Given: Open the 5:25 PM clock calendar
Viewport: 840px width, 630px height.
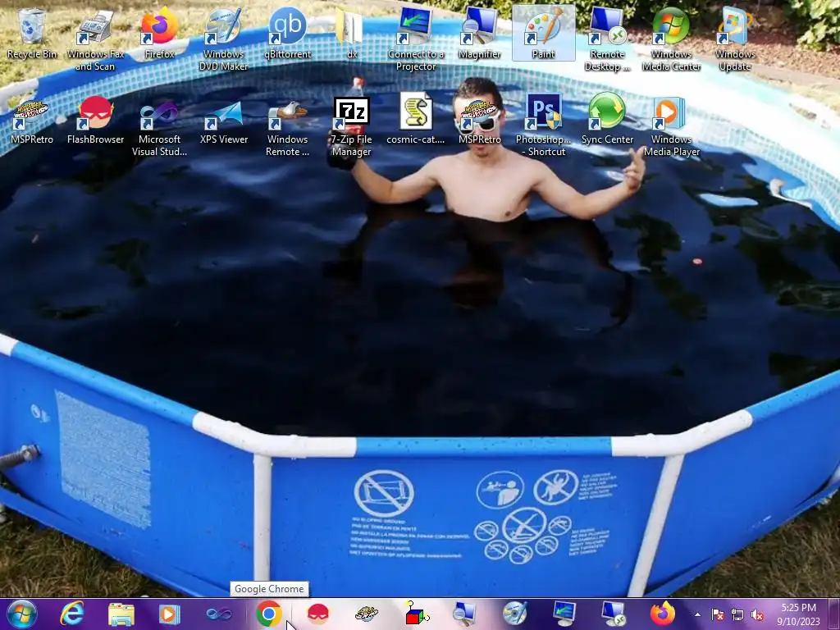Looking at the screenshot, I should click(798, 614).
